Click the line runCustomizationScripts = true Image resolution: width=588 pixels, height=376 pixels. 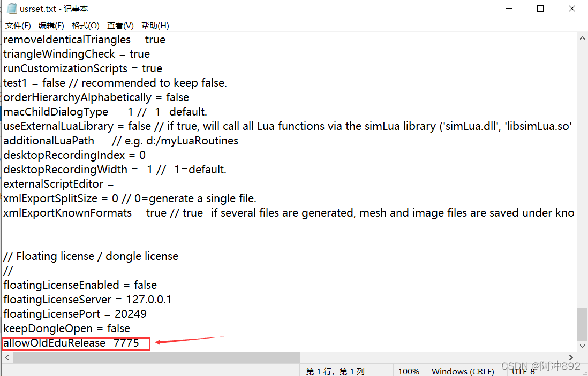click(x=83, y=68)
